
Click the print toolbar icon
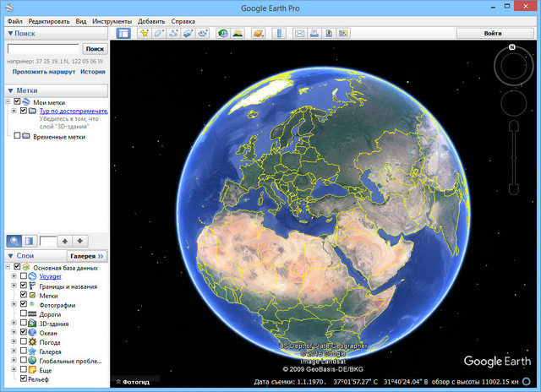[x=314, y=34]
